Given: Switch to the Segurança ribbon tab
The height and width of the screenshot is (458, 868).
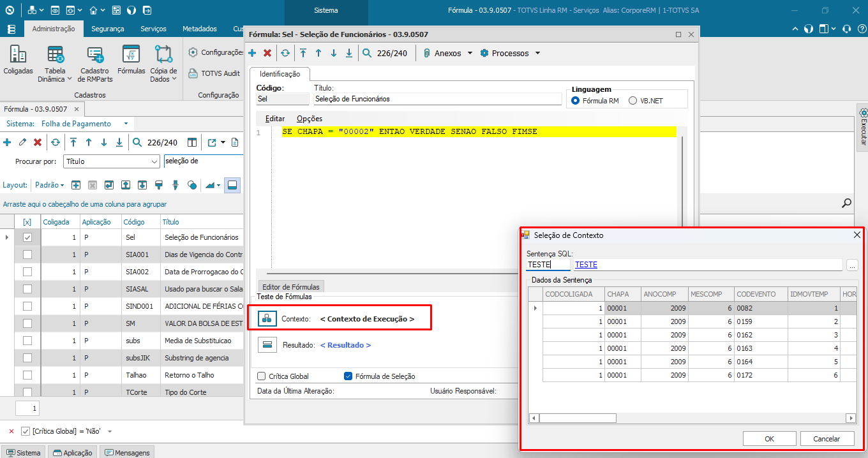Looking at the screenshot, I should click(x=107, y=29).
